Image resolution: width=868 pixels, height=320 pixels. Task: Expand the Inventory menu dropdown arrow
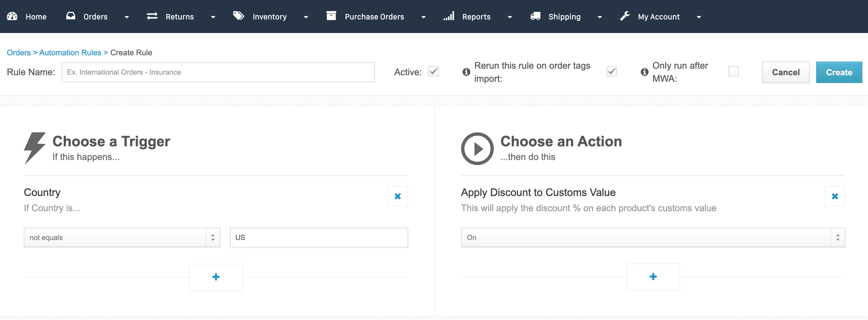(306, 17)
